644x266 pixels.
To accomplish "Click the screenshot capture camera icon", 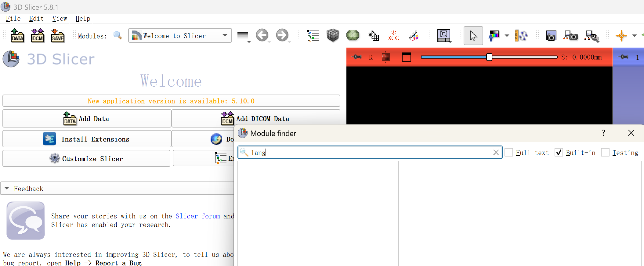I will point(551,36).
